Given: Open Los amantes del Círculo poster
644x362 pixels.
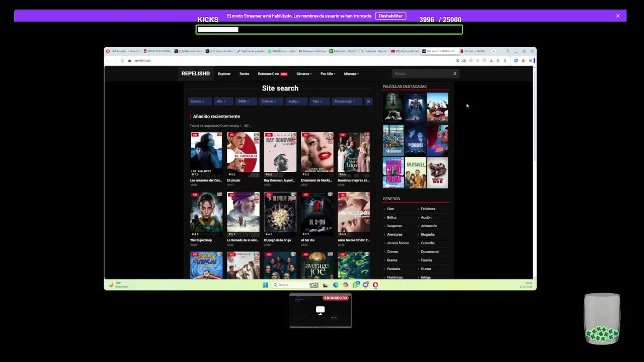Looking at the screenshot, I should coord(206,154).
